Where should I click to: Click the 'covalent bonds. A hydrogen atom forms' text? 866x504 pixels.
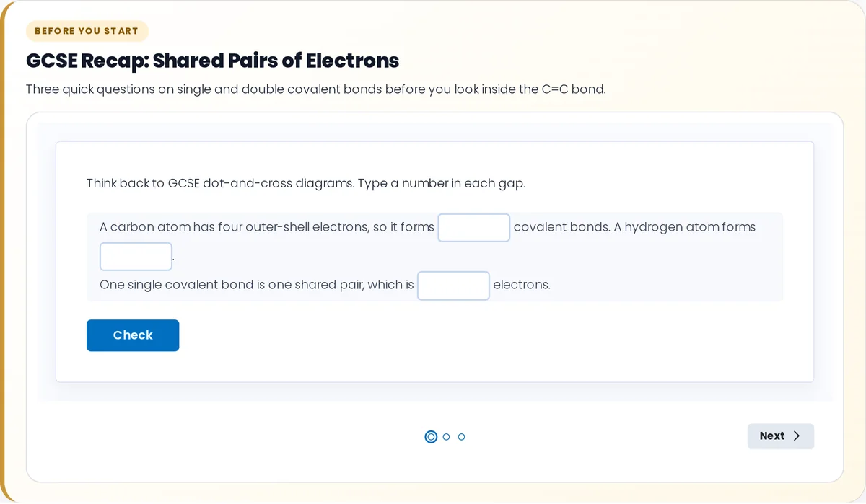pyautogui.click(x=634, y=227)
